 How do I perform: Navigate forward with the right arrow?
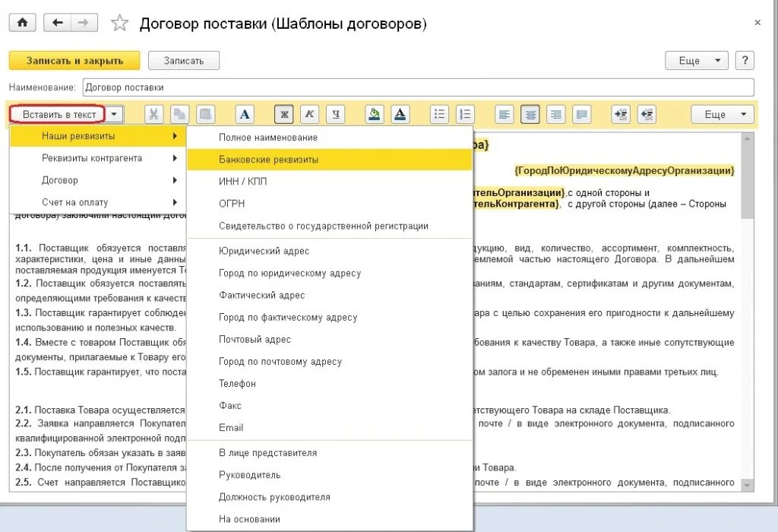(x=84, y=23)
